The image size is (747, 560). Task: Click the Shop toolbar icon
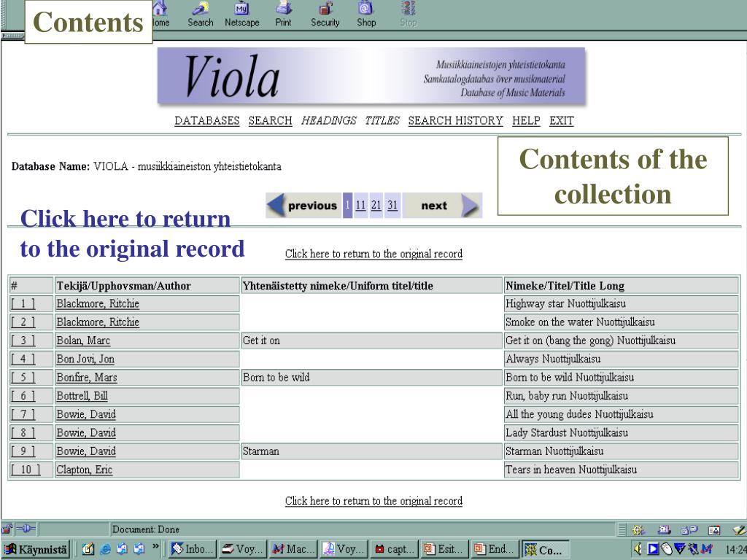(366, 15)
